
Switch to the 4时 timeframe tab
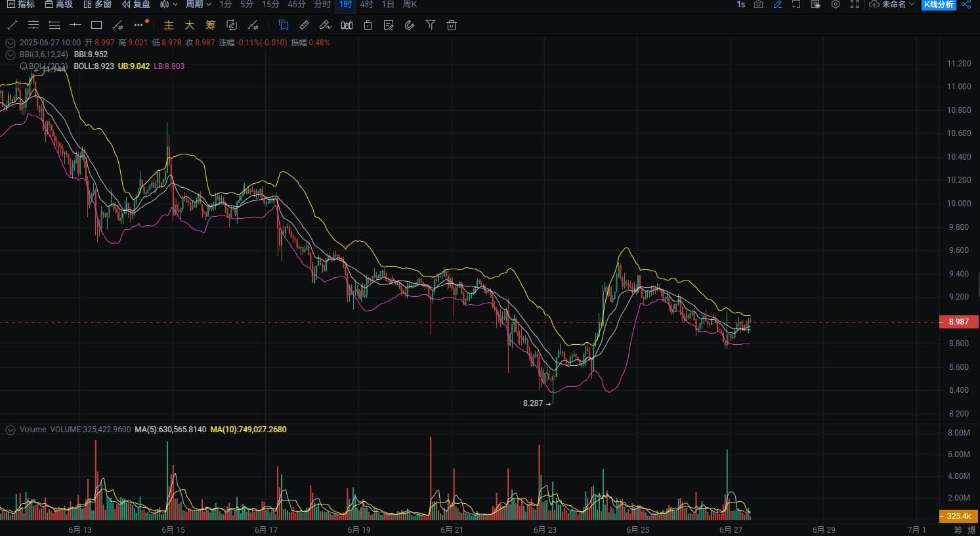point(366,5)
